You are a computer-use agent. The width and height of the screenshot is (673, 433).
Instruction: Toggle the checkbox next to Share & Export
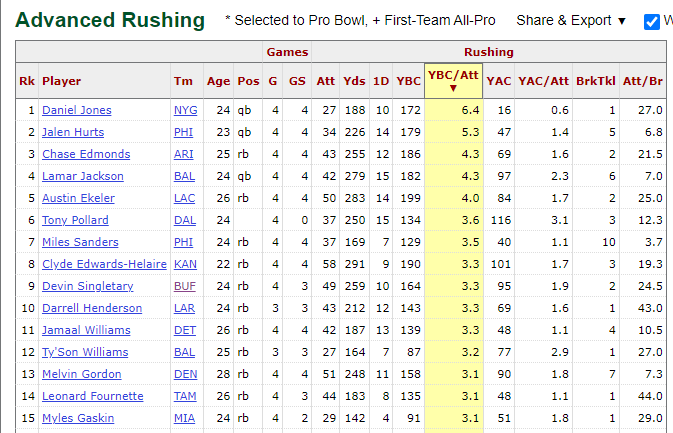pyautogui.click(x=652, y=21)
